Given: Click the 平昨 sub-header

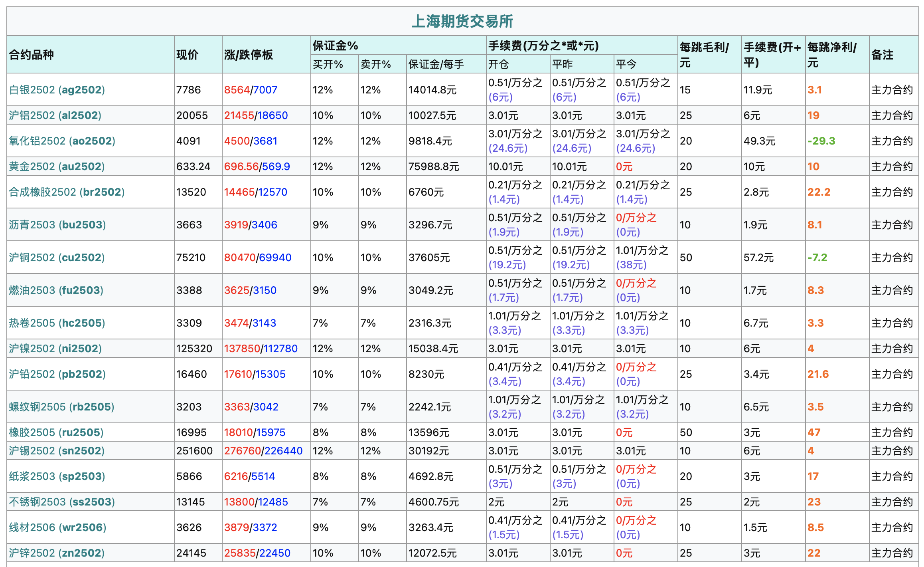Looking at the screenshot, I should 563,64.
